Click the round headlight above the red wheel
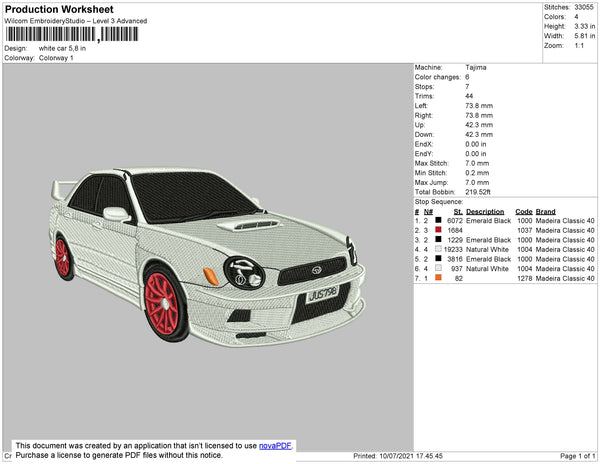Image resolution: width=600 pixels, height=464 pixels. pyautogui.click(x=243, y=270)
